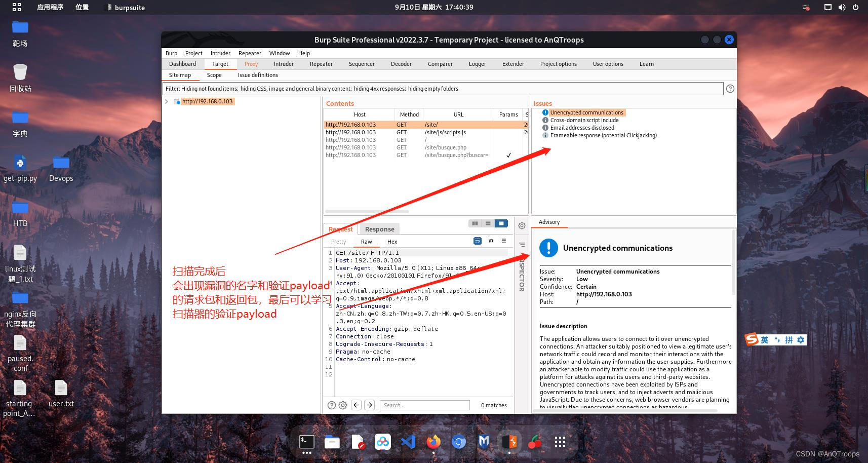868x463 pixels.
Task: Select the Raw request view tab
Action: (366, 242)
